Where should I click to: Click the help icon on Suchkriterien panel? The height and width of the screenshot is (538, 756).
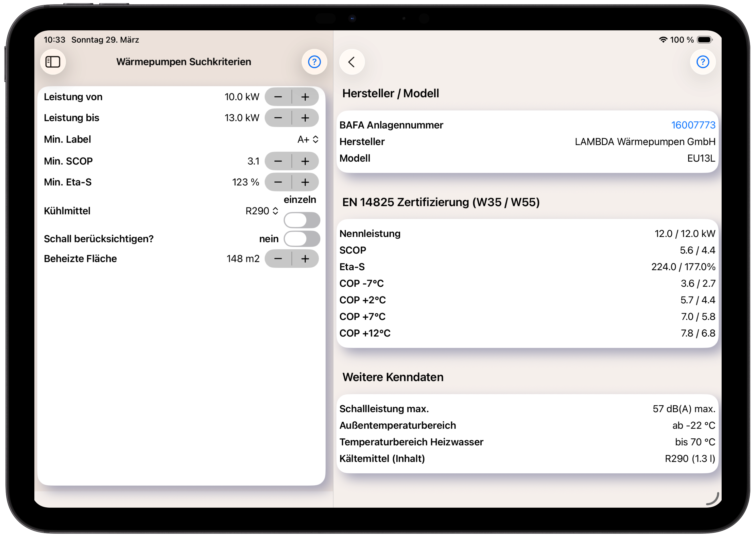pos(314,62)
